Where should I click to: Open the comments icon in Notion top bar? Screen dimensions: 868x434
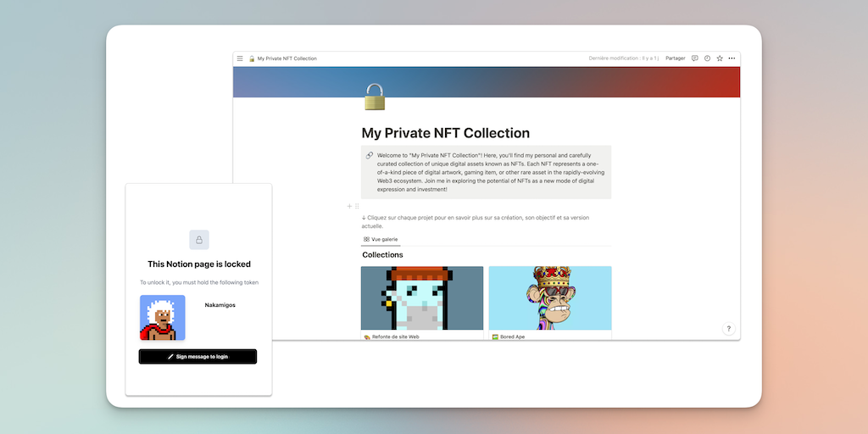pyautogui.click(x=695, y=58)
